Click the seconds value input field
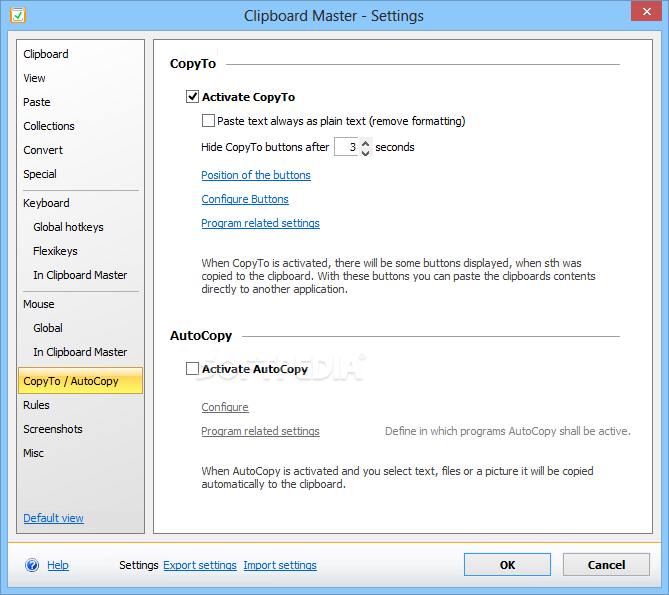669x595 pixels. [x=347, y=147]
